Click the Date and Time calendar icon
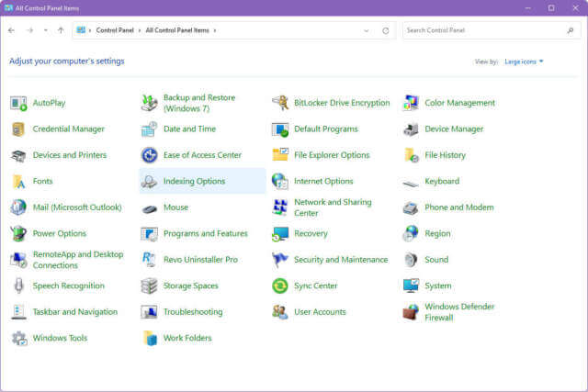 click(149, 129)
